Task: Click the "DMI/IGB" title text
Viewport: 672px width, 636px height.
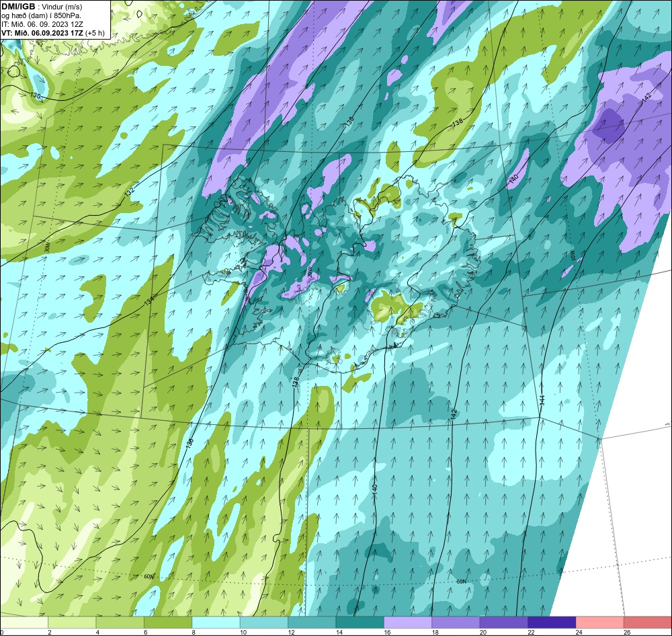Action: 18,7
